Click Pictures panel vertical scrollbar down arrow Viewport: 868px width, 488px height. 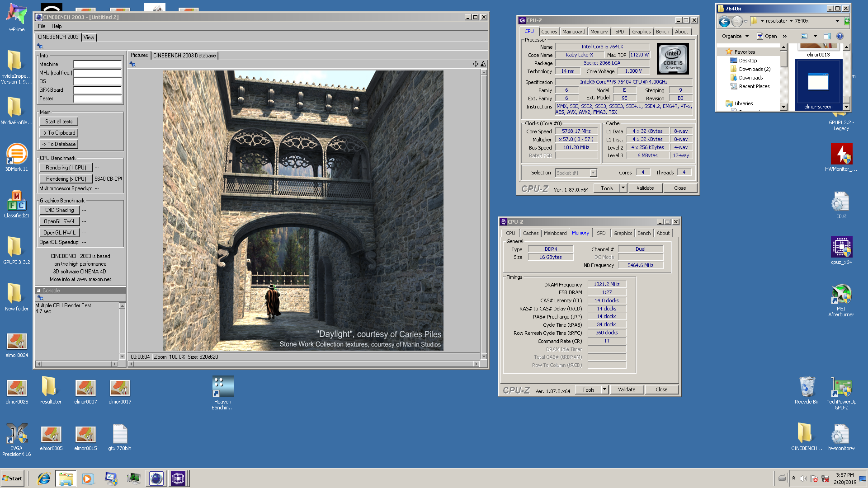point(484,357)
